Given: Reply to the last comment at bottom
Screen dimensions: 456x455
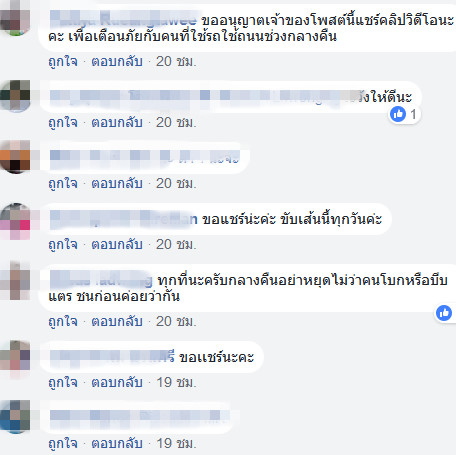Looking at the screenshot, I should pyautogui.click(x=117, y=444).
